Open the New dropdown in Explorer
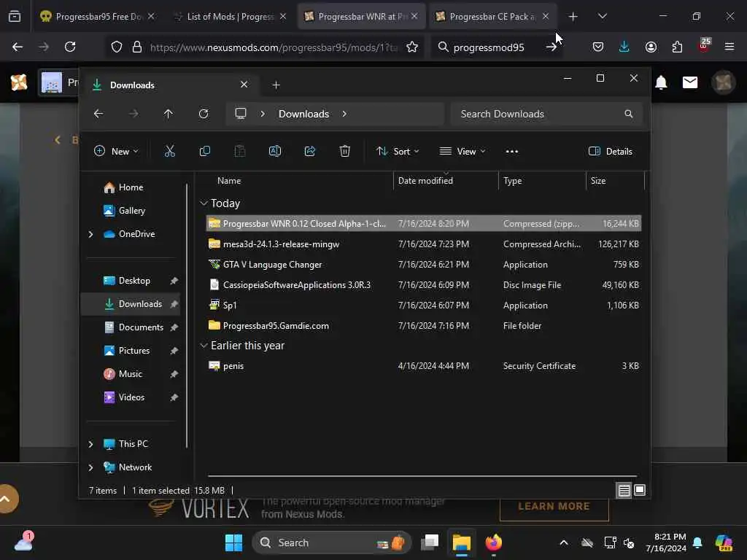This screenshot has height=560, width=747. tap(116, 152)
